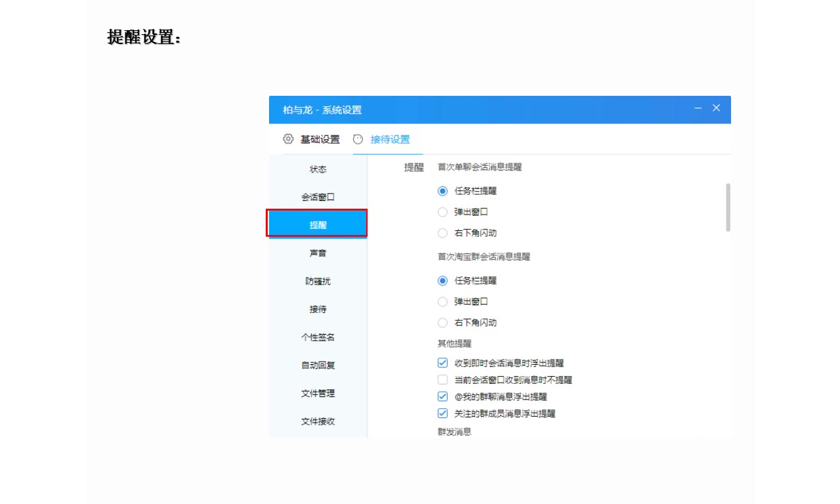Choose 弹出窗口 under 首次淘宝群会话消息提醒
The image size is (840, 504).
tap(442, 301)
